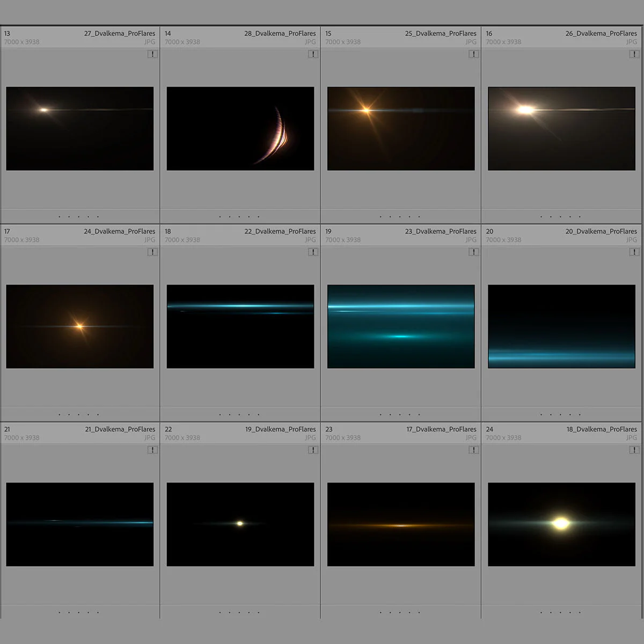Set star rating under 27_Dvalkema_ProFlares
The width and height of the screenshot is (644, 644).
(78, 217)
